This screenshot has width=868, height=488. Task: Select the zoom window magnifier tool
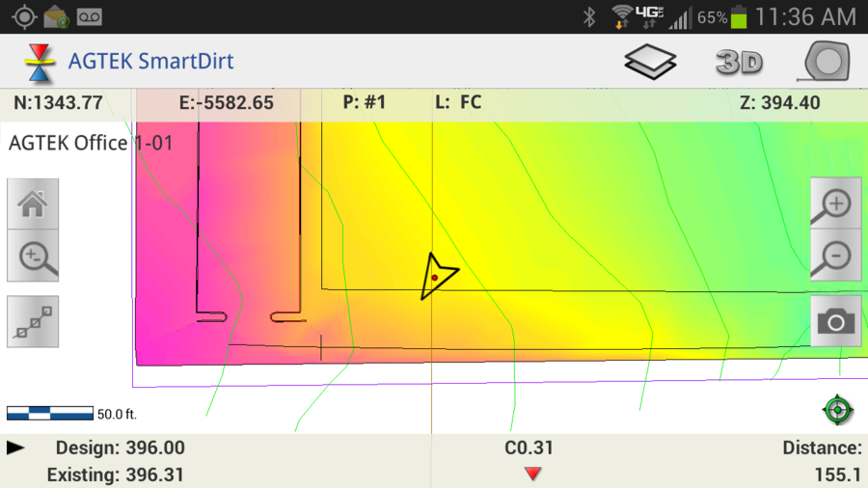click(33, 256)
